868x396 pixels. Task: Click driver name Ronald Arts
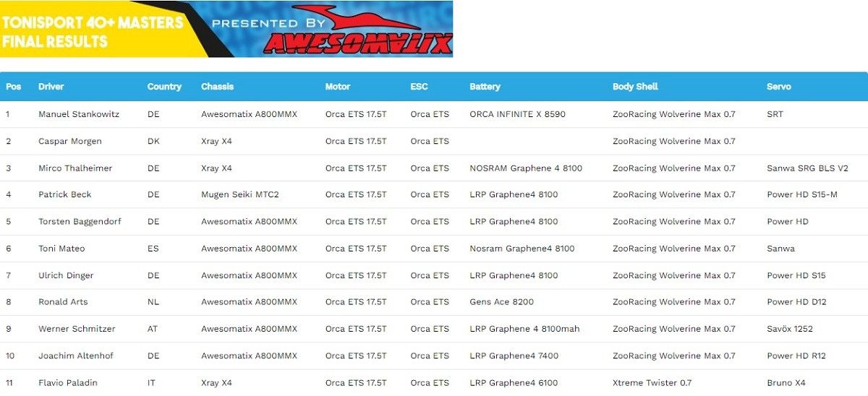(x=63, y=302)
